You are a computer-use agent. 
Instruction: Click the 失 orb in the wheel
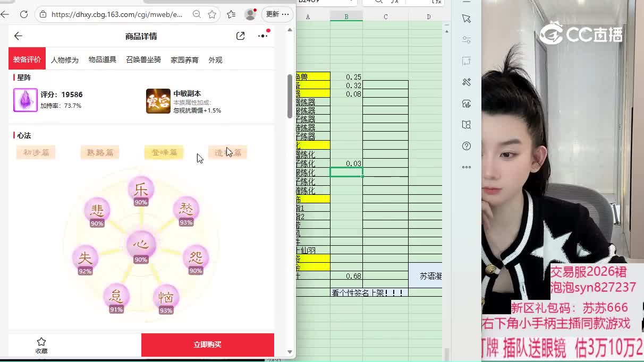click(x=85, y=260)
